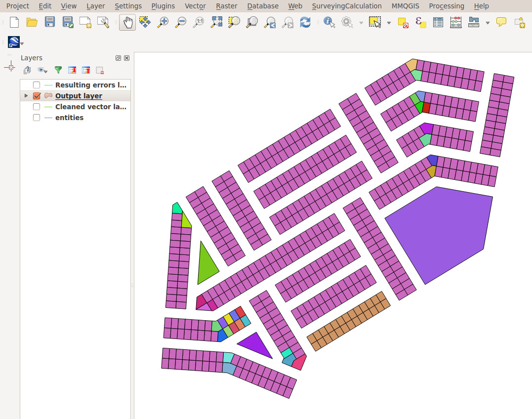Image resolution: width=532 pixels, height=419 pixels.
Task: Click the Zoom Last icon
Action: (270, 22)
